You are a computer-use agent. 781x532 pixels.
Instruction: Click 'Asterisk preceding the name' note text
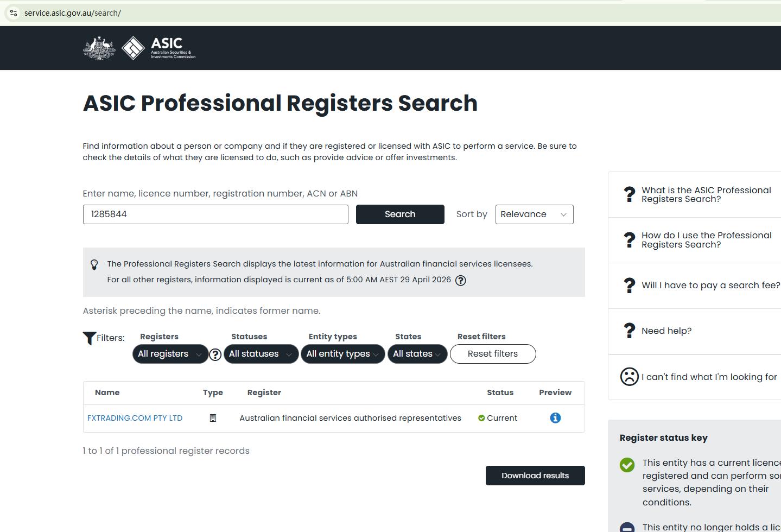coord(201,311)
